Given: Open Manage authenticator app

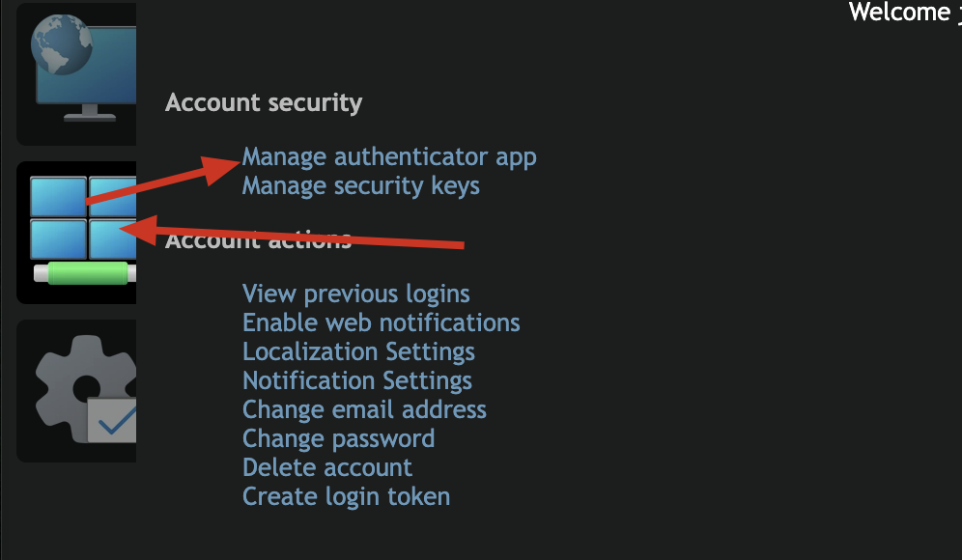Looking at the screenshot, I should click(389, 156).
